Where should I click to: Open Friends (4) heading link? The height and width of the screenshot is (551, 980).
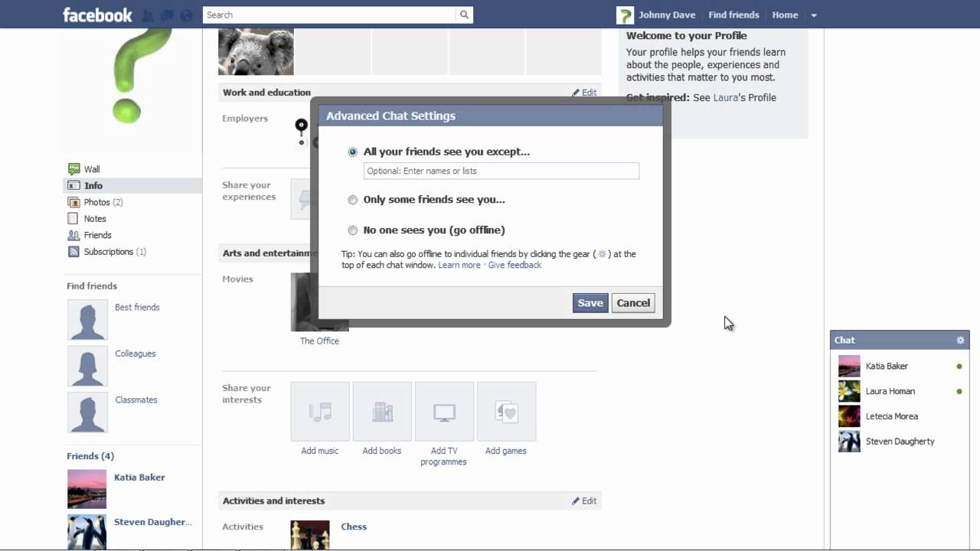click(x=90, y=456)
